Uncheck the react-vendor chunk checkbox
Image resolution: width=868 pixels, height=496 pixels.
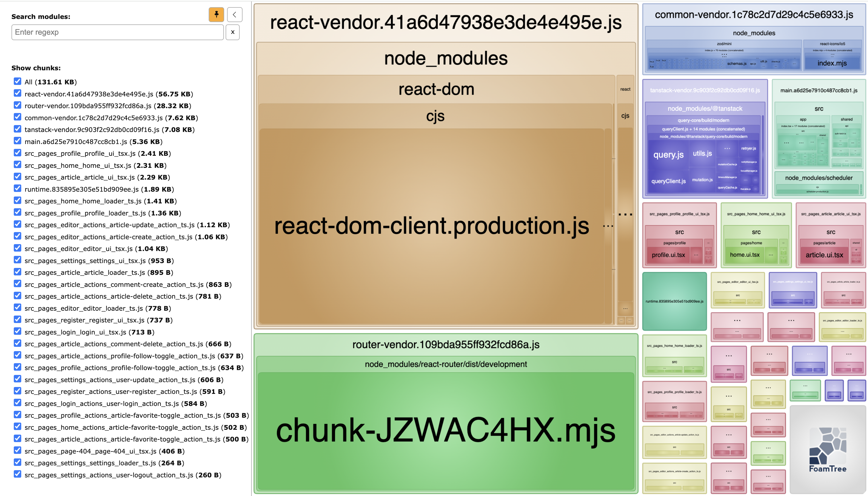(x=18, y=93)
